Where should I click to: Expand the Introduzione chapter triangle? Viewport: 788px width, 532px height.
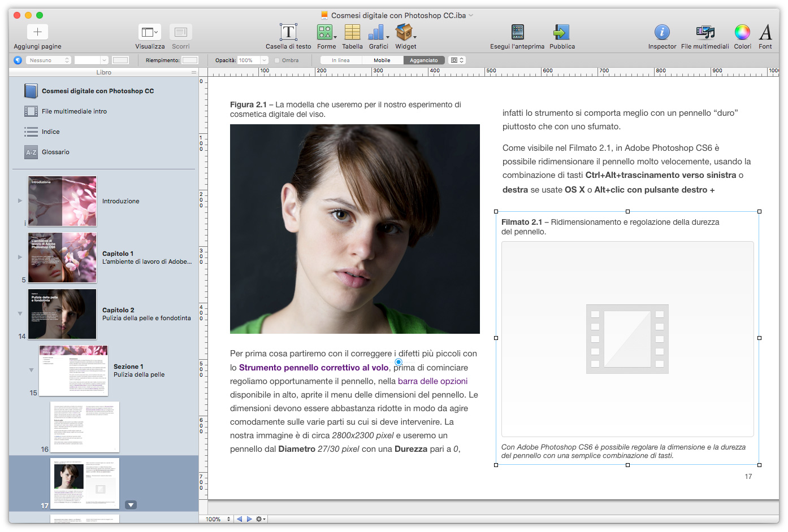click(20, 200)
